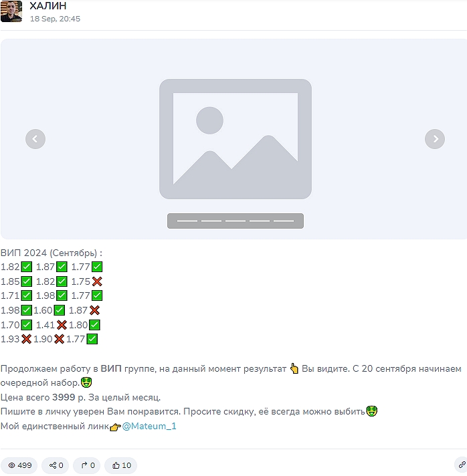This screenshot has height=476, width=467.
Task: Click the forwards counter with curved arrow
Action: tap(87, 465)
